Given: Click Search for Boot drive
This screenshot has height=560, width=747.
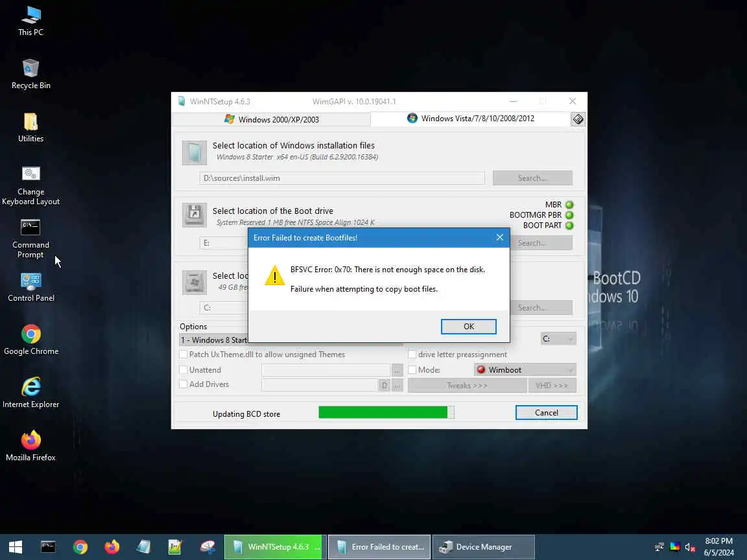Looking at the screenshot, I should point(541,243).
